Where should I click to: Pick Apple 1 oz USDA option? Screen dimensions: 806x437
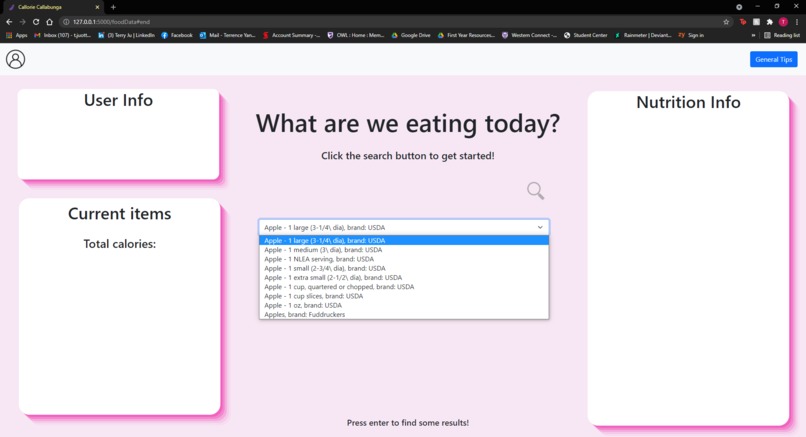point(404,305)
